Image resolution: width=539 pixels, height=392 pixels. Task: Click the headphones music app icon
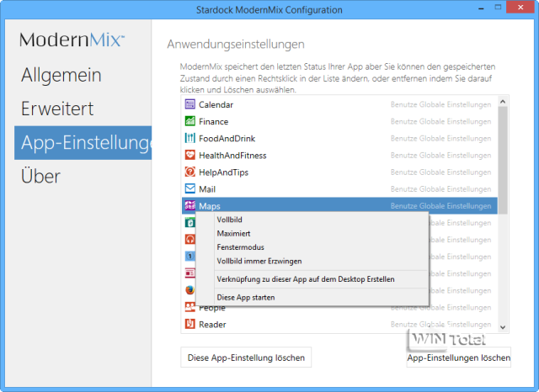189,239
